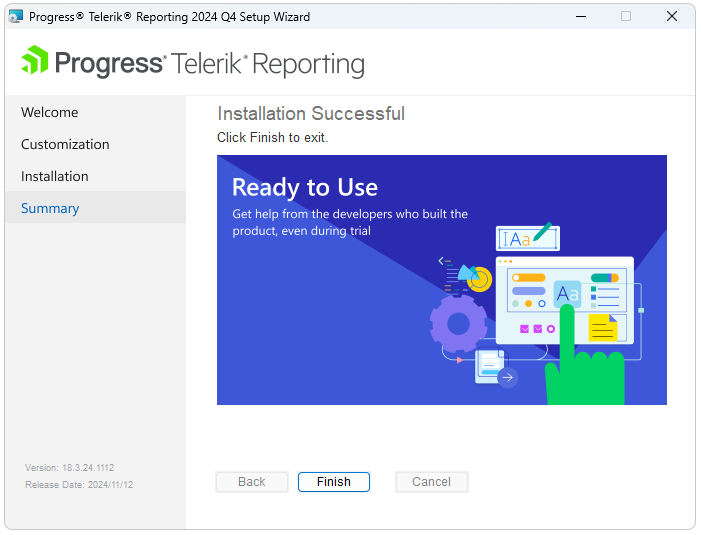Click the Version 18.3.24.1112 label

pos(70,468)
